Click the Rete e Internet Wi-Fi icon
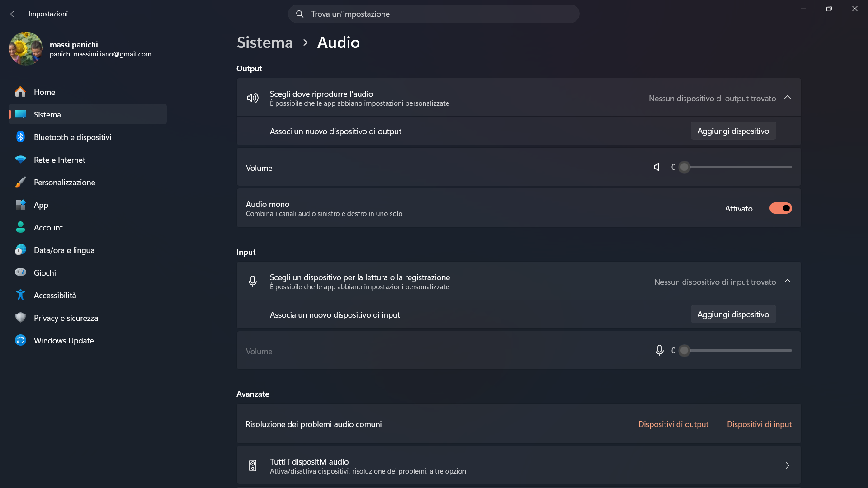The image size is (868, 488). point(20,160)
